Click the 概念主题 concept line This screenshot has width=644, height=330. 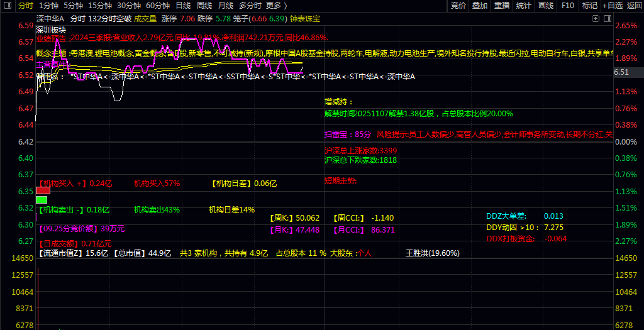tap(325, 53)
